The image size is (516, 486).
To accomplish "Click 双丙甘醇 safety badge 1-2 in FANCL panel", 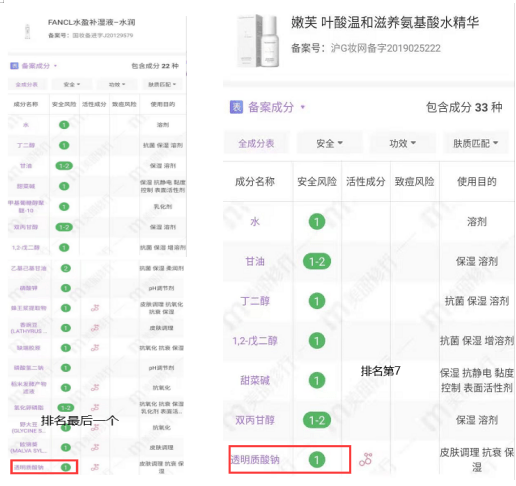I will [x=64, y=227].
